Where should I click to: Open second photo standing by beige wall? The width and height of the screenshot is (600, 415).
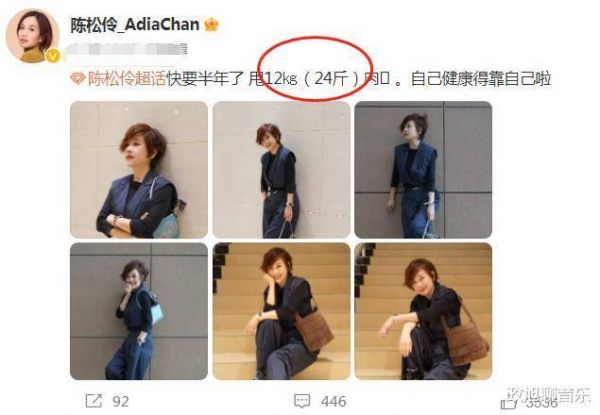[x=281, y=169]
